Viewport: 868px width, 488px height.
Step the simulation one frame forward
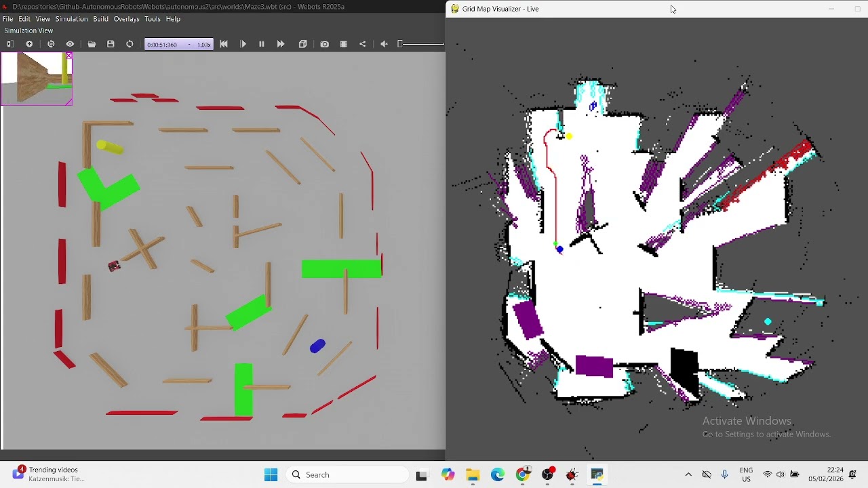click(x=243, y=44)
